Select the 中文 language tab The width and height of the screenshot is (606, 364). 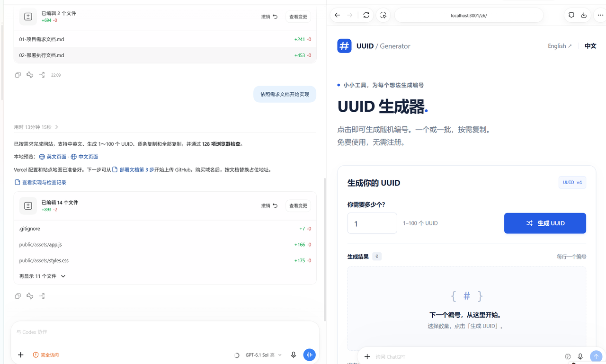pos(590,46)
